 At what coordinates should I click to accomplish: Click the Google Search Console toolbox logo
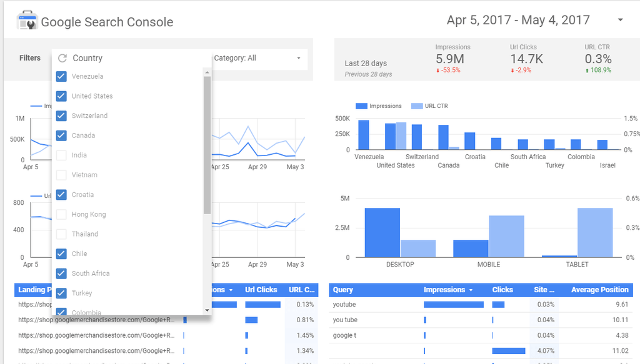pyautogui.click(x=27, y=21)
